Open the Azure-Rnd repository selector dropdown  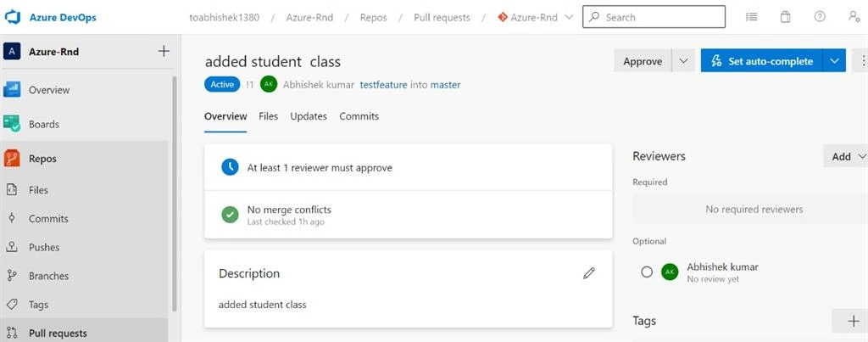536,17
